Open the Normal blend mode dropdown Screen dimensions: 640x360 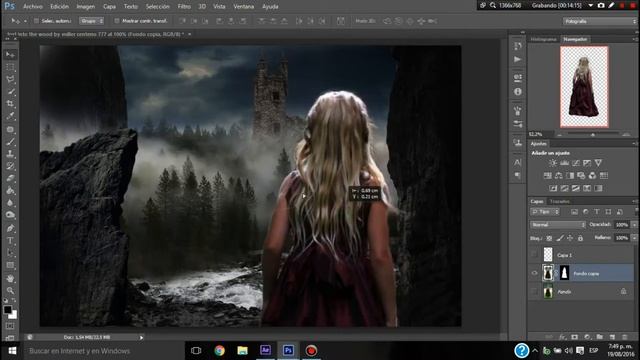[558, 225]
